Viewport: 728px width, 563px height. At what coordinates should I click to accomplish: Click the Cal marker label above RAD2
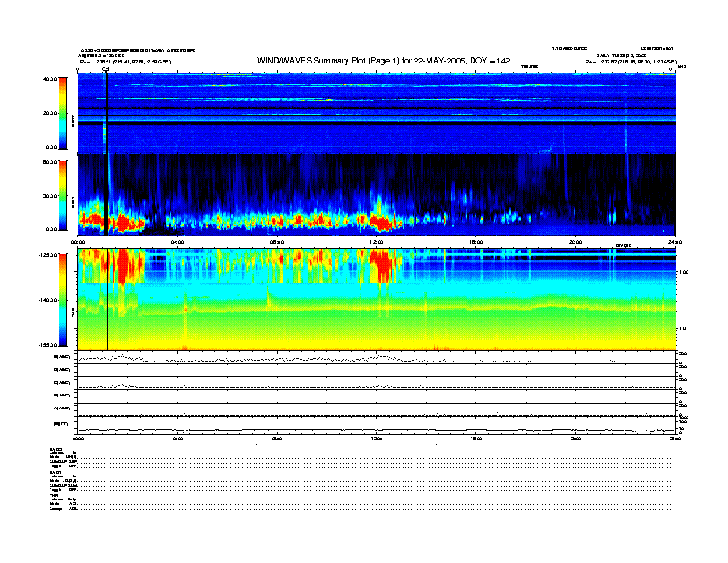(x=106, y=70)
